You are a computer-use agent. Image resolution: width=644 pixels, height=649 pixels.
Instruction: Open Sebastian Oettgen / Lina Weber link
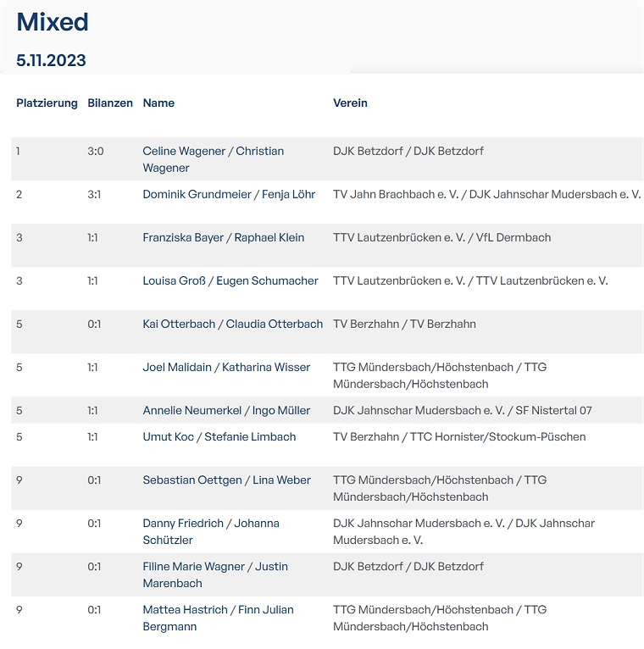[x=226, y=480]
